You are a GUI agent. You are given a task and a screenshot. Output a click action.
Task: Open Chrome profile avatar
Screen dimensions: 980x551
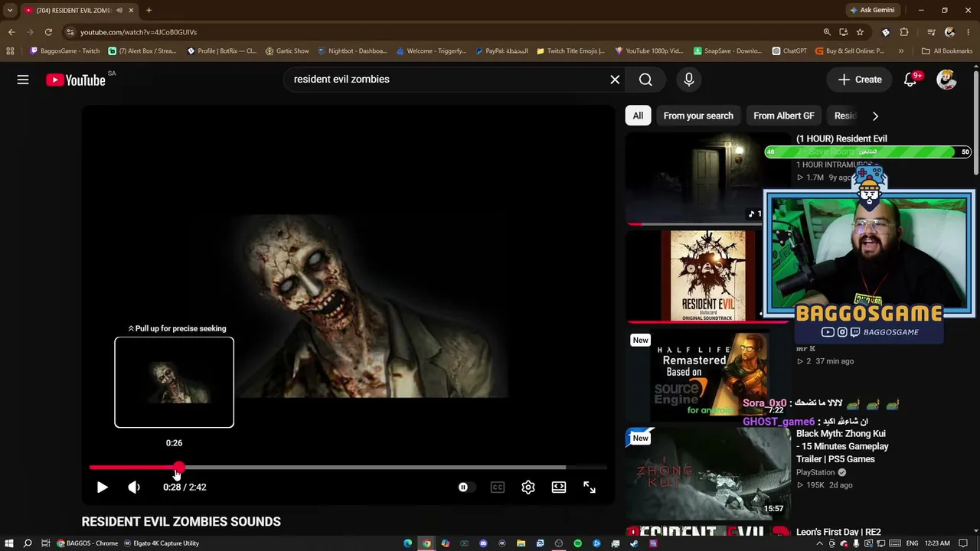tap(949, 32)
